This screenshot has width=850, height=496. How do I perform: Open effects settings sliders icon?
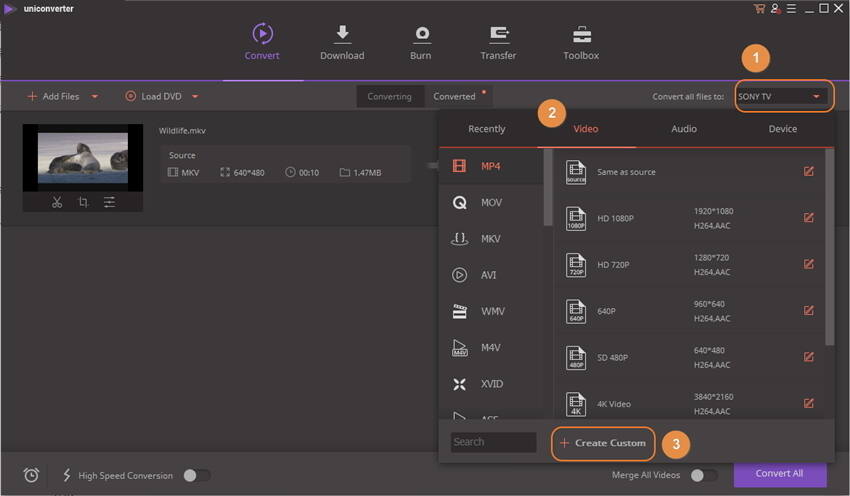(110, 202)
